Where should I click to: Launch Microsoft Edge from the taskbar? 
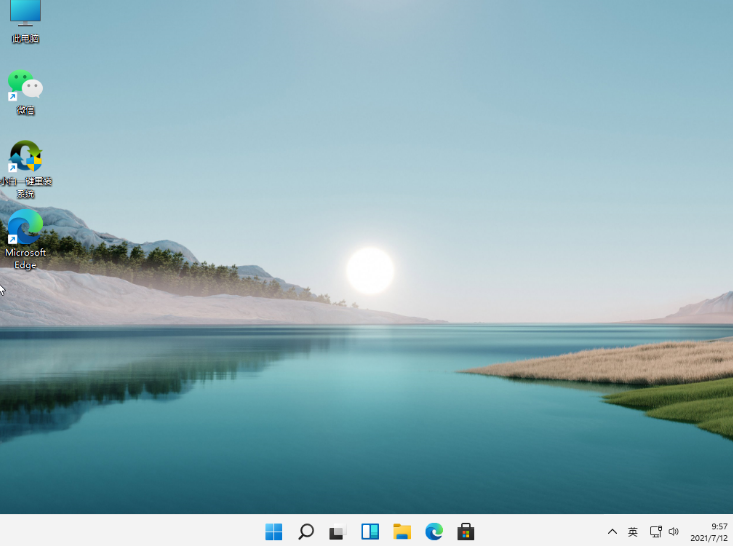tap(434, 532)
